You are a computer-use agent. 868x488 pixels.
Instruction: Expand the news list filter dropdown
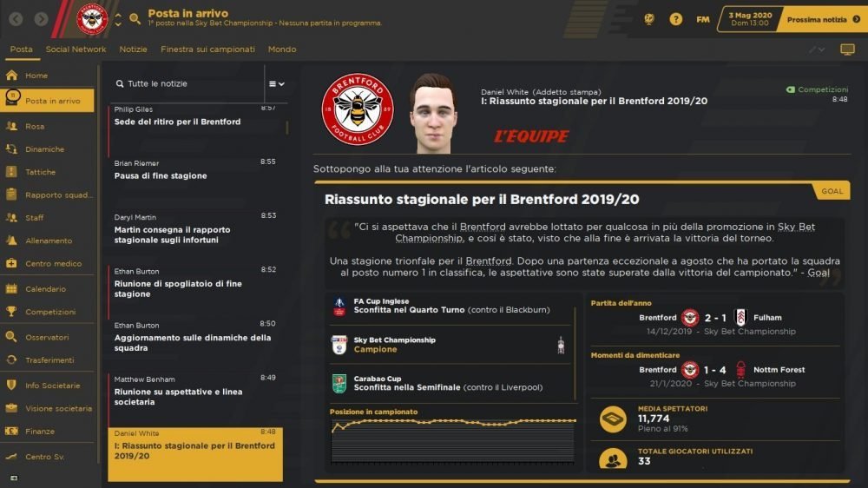(x=276, y=84)
